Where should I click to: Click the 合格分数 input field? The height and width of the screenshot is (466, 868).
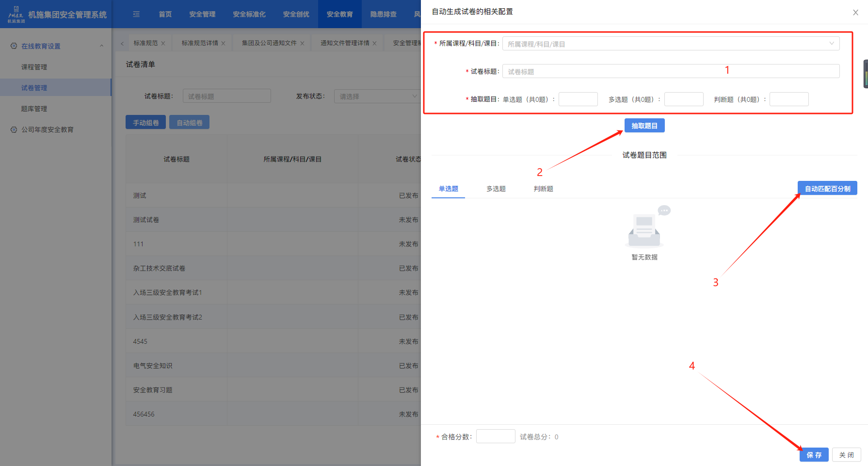495,436
